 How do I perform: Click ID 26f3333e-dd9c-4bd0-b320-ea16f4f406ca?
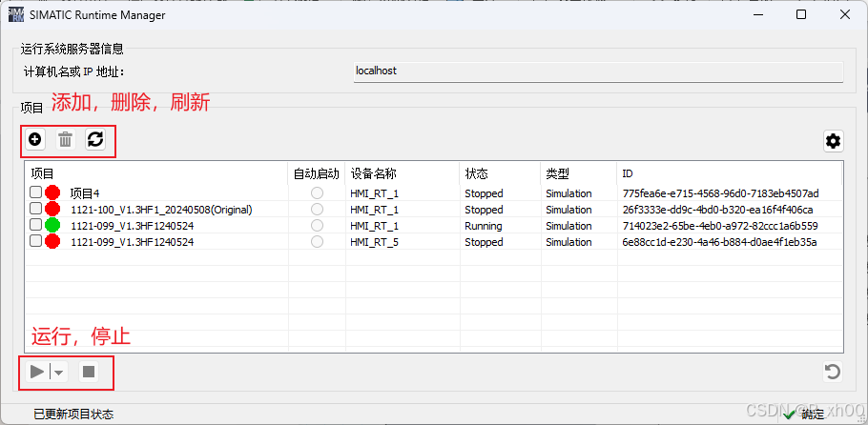click(x=717, y=210)
